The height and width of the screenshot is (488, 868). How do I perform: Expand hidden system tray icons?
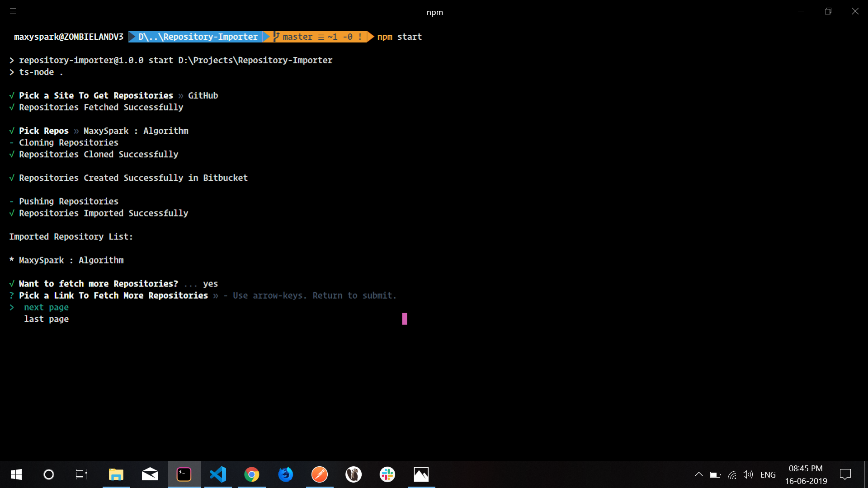[x=698, y=474]
